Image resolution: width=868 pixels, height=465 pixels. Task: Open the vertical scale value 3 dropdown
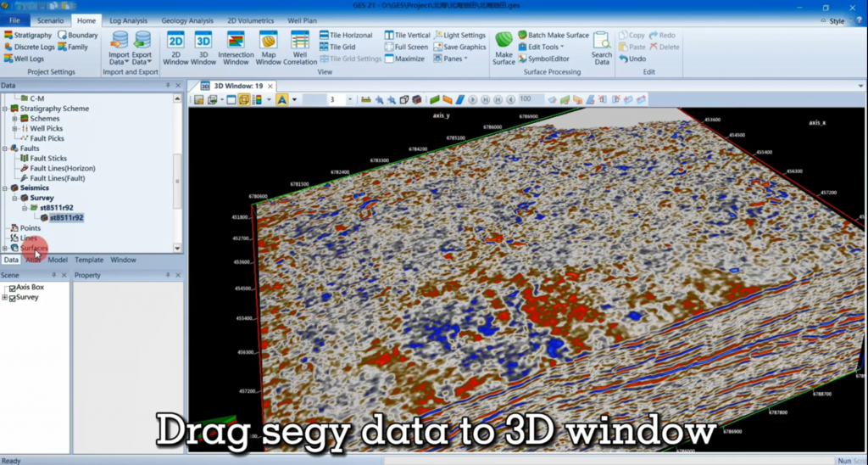coord(350,100)
